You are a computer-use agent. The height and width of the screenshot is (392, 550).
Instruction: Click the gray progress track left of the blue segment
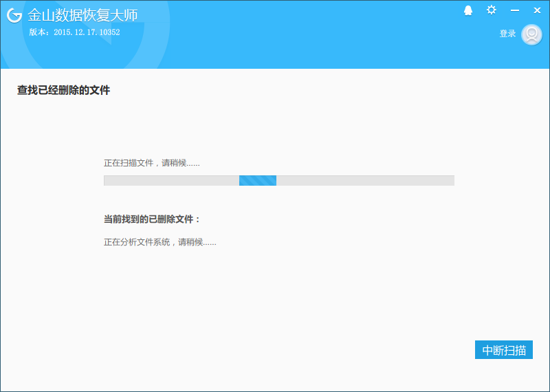click(171, 180)
